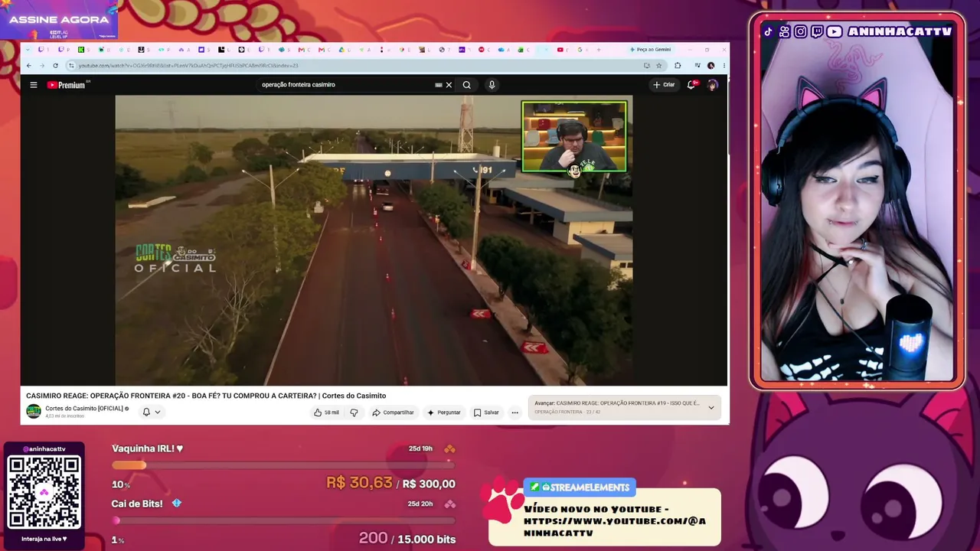
Task: Go to the YouTube Premium home logo
Action: (67, 85)
